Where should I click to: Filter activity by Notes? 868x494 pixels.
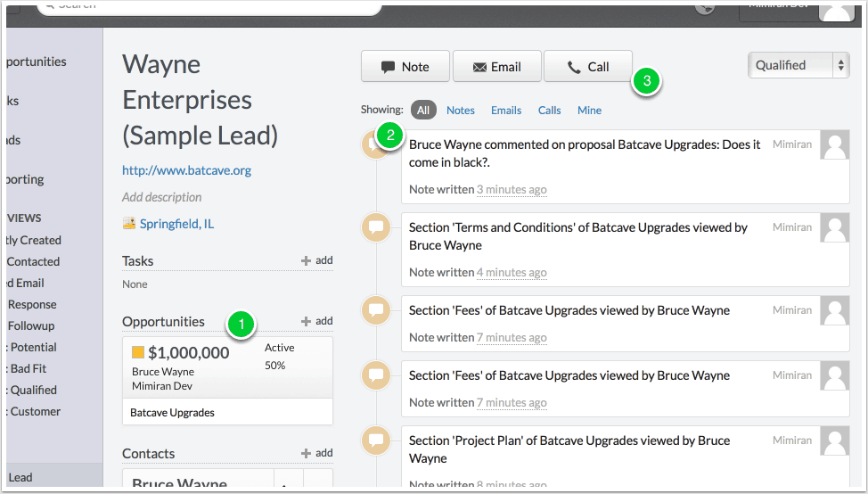(461, 111)
